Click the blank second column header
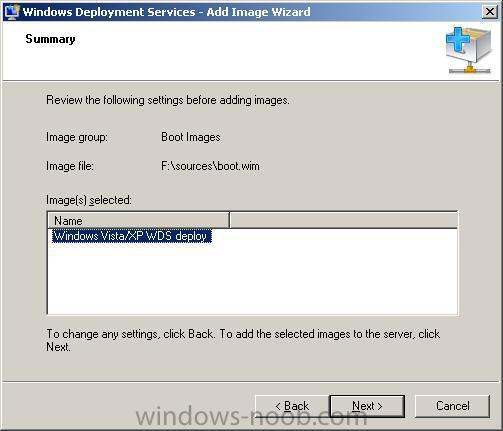The image size is (503, 431). point(343,221)
